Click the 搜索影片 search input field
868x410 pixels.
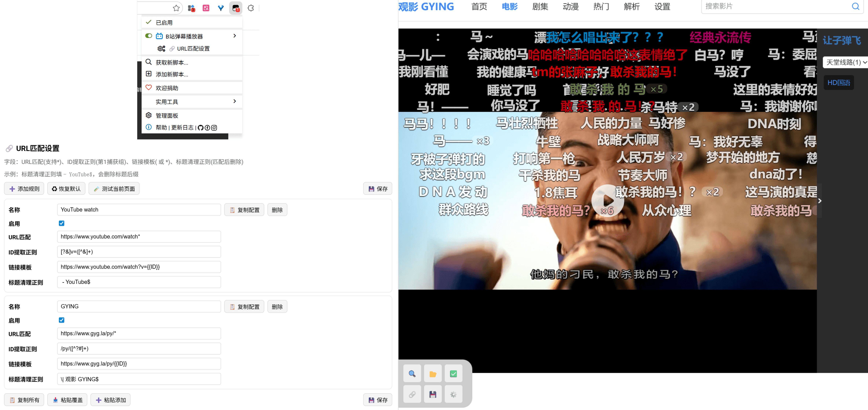775,6
